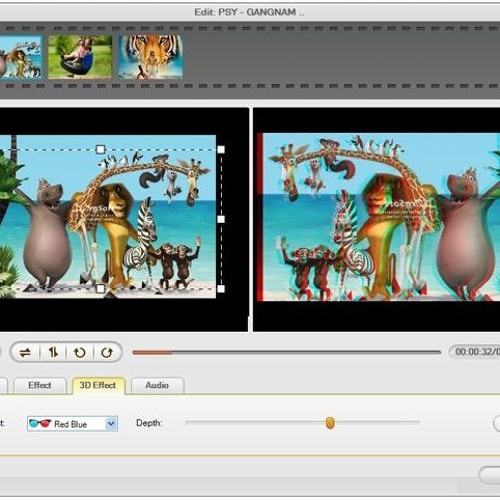The height and width of the screenshot is (500, 500).
Task: Flip the video vertically
Action: [53, 352]
